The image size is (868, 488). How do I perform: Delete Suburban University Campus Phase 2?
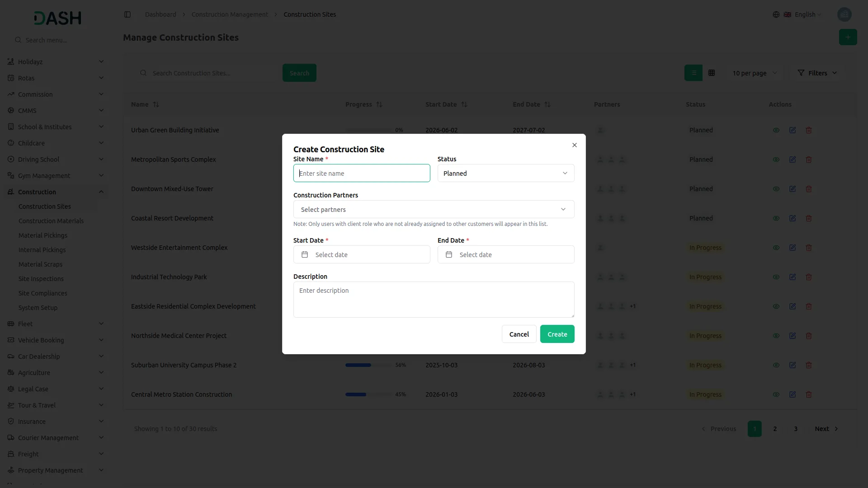coord(809,365)
